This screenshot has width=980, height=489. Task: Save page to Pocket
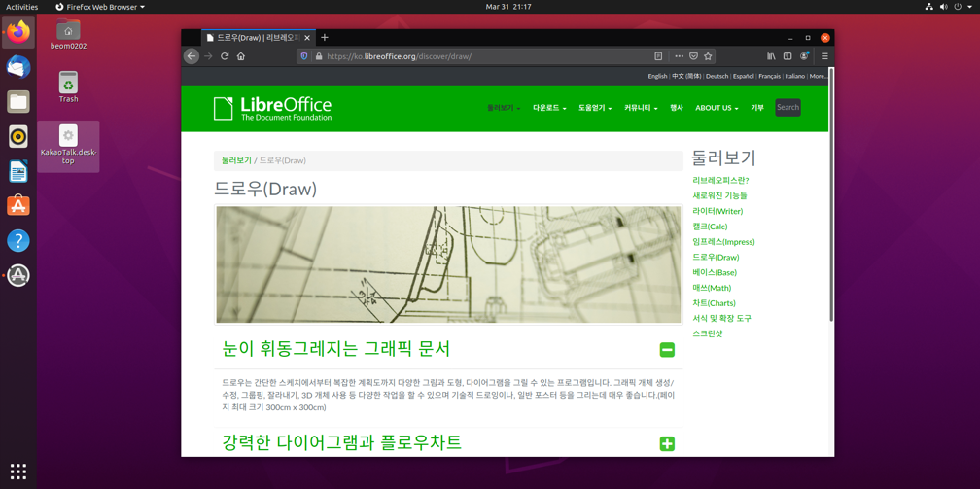pos(694,55)
